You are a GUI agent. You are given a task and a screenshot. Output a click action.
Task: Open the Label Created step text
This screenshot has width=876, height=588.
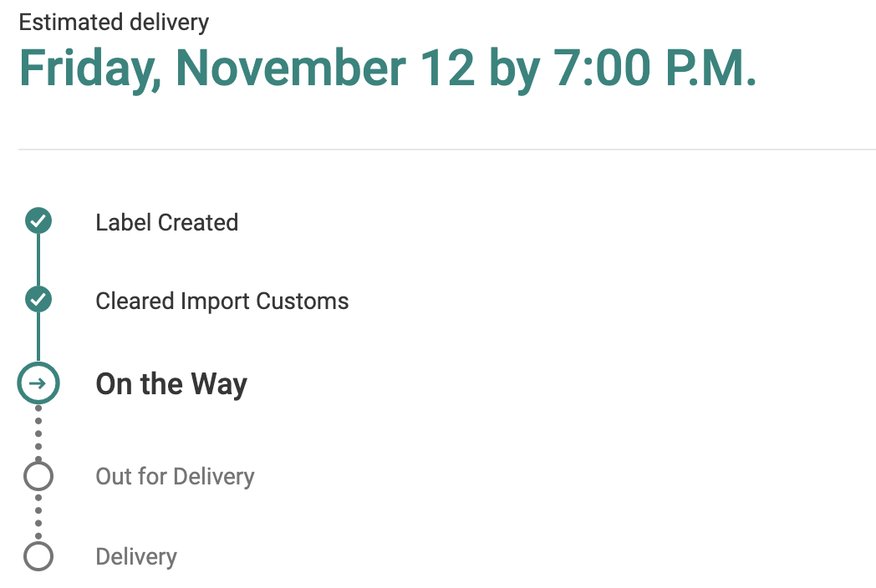coord(166,222)
